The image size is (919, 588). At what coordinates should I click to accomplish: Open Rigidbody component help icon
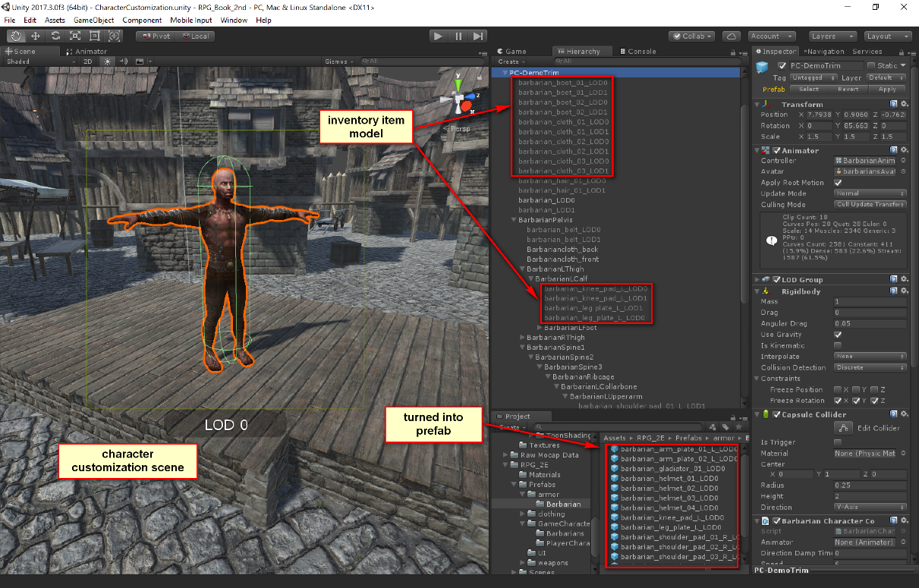(x=893, y=291)
